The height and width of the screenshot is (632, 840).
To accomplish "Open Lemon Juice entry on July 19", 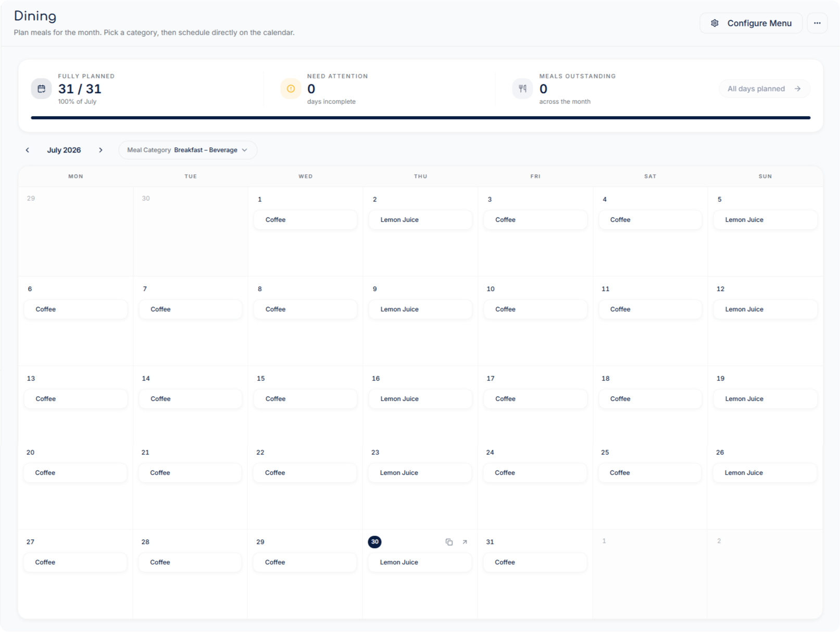I will (765, 399).
